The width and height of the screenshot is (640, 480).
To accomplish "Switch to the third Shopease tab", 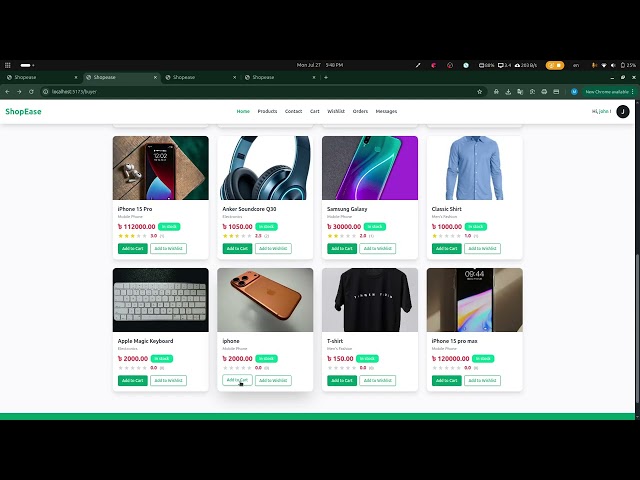I will (199, 77).
